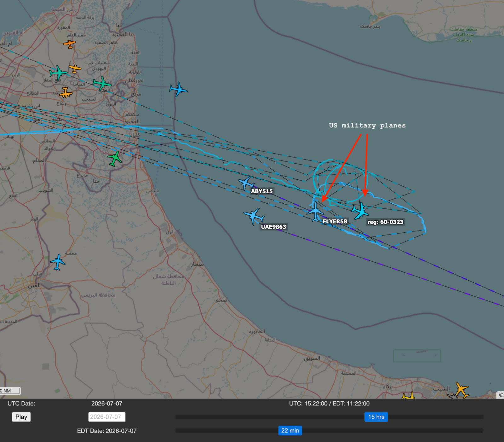Open the reg: 60-0323 label
This screenshot has height=442, width=504.
tap(385, 222)
